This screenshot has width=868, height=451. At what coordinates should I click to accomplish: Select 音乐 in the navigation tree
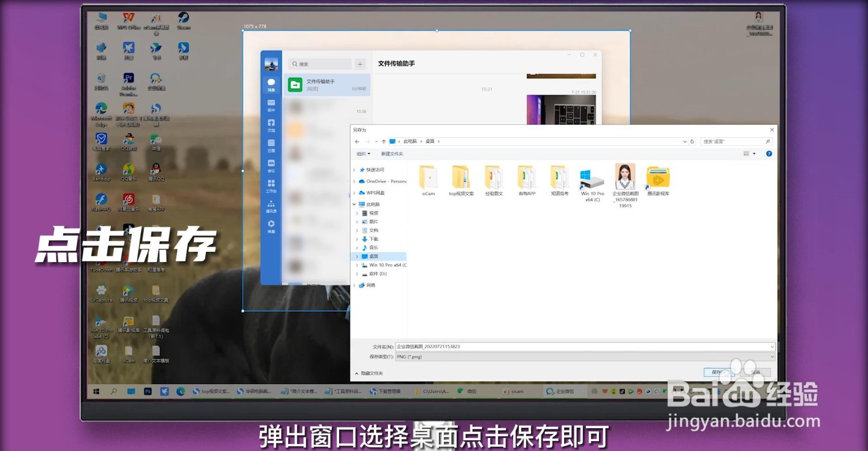click(373, 247)
